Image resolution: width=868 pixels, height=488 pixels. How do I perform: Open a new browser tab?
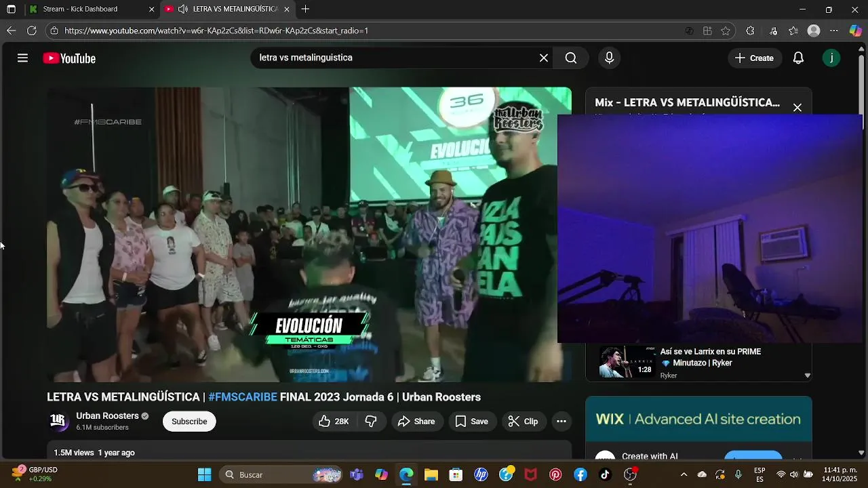click(x=306, y=9)
